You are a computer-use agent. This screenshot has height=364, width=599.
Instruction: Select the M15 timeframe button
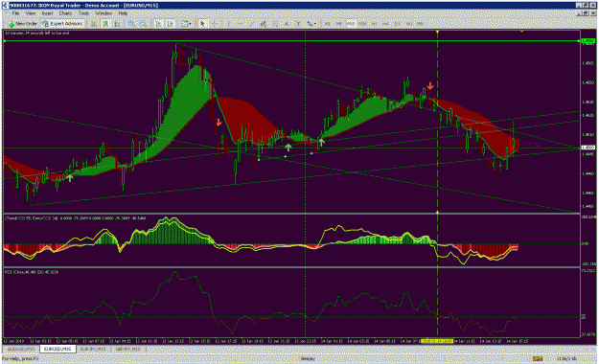(351, 24)
